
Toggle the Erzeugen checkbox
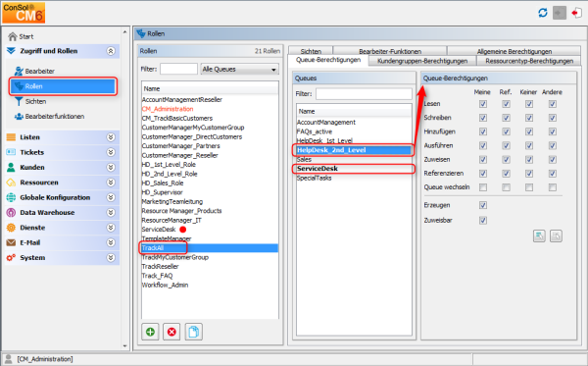click(483, 205)
